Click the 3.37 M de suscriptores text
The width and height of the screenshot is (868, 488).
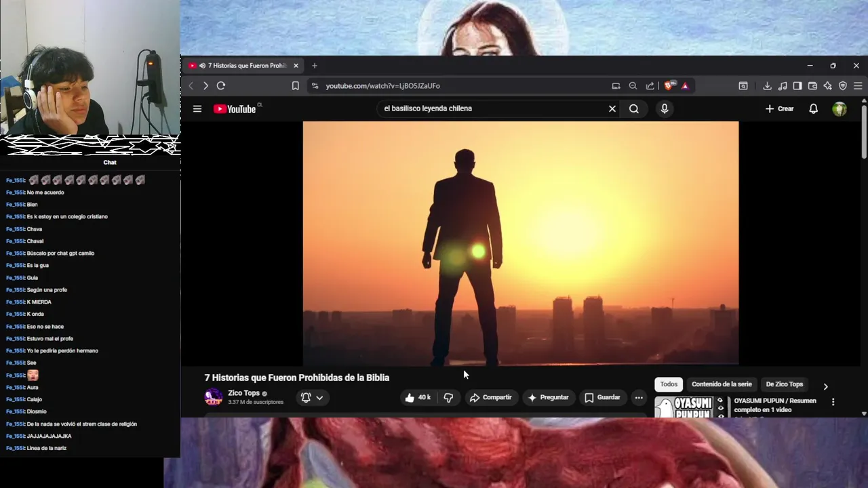[256, 402]
